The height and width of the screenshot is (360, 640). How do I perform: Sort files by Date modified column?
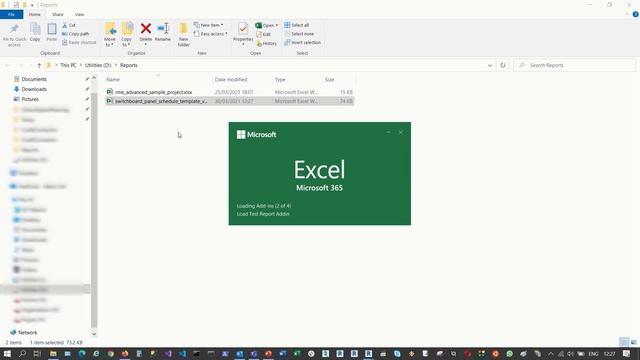242,80
